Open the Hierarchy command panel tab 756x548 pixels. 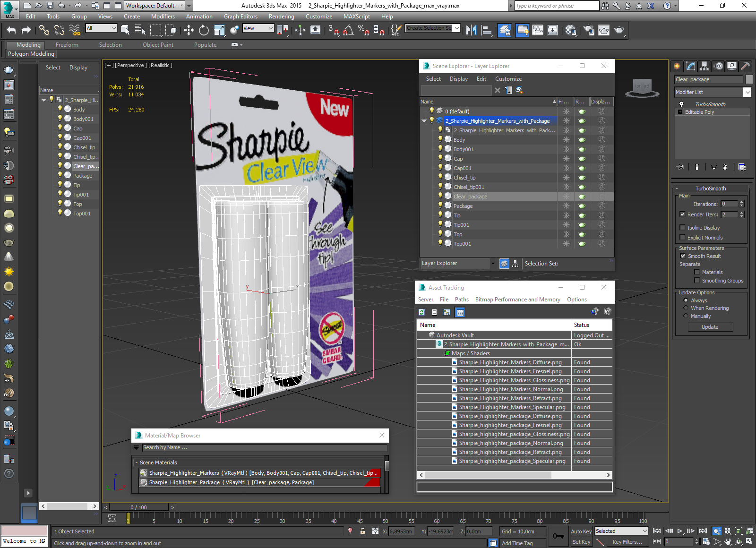tap(704, 66)
